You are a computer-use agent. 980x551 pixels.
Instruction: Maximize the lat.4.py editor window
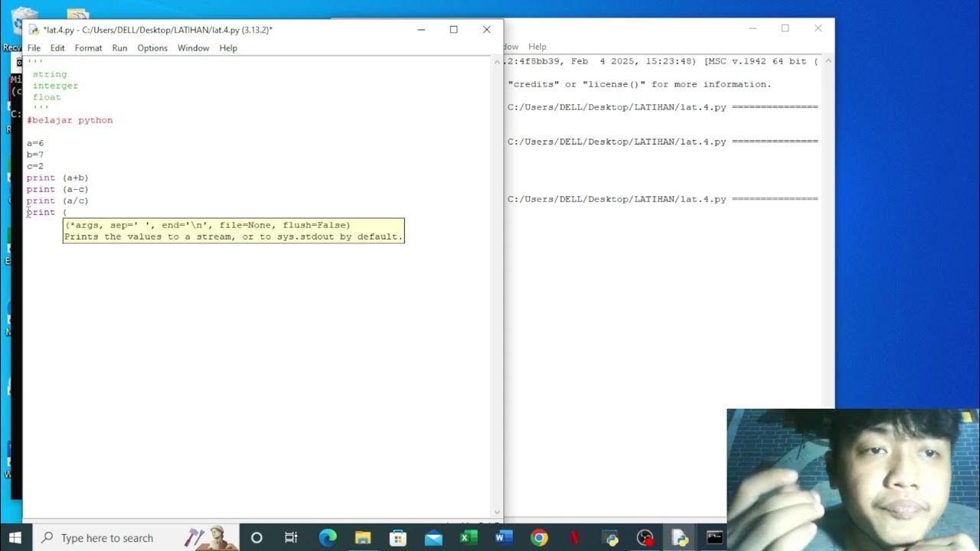[x=454, y=30]
